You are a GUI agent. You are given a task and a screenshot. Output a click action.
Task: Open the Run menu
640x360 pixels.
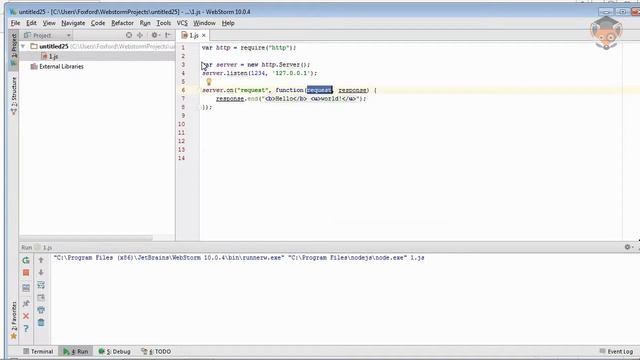tap(145, 23)
